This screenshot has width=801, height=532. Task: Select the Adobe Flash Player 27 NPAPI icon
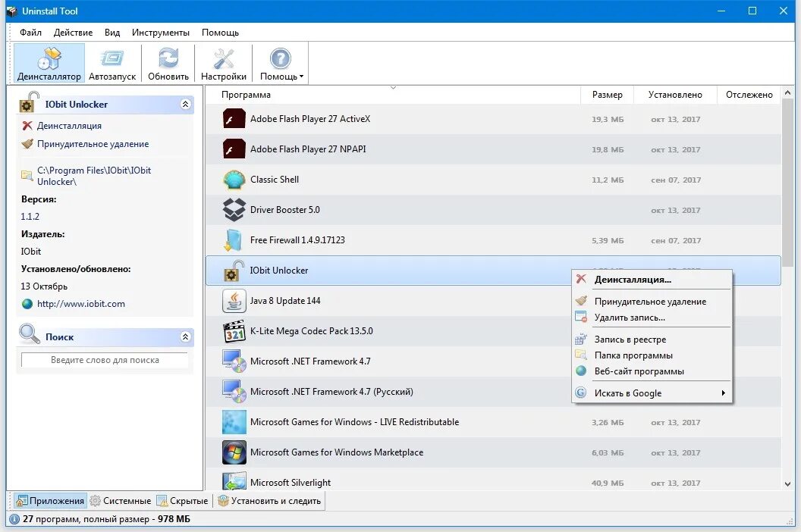(234, 149)
